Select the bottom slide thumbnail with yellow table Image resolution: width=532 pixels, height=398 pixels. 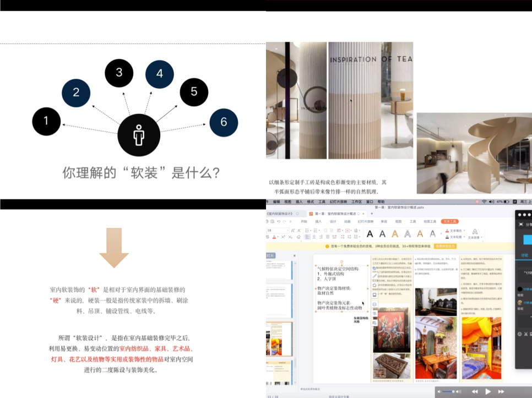pos(279,372)
